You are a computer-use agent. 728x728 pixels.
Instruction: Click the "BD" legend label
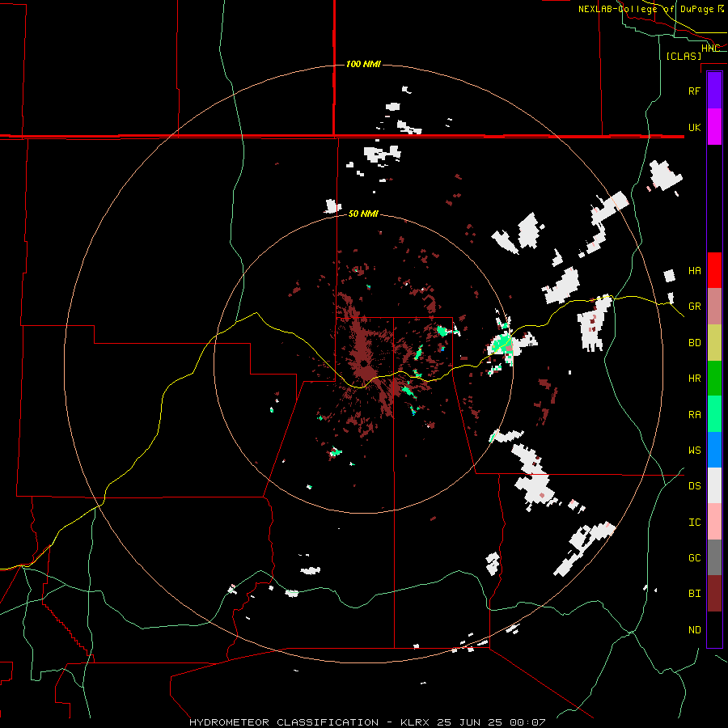click(x=694, y=342)
